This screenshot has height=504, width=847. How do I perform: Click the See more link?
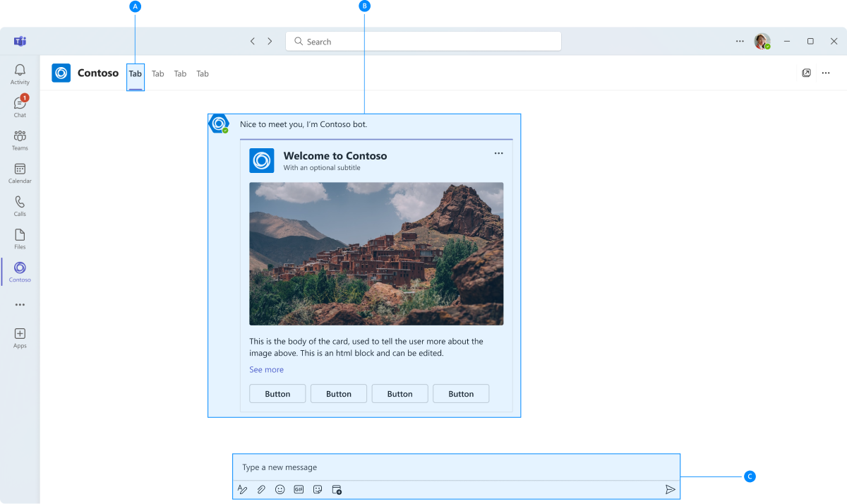[x=266, y=369]
